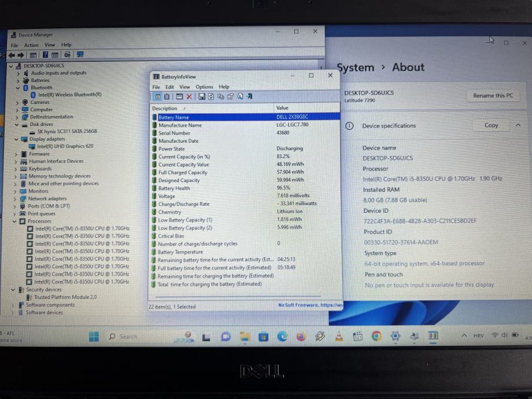Show hidden icons via tray chevron
532x399 pixels.
click(464, 335)
